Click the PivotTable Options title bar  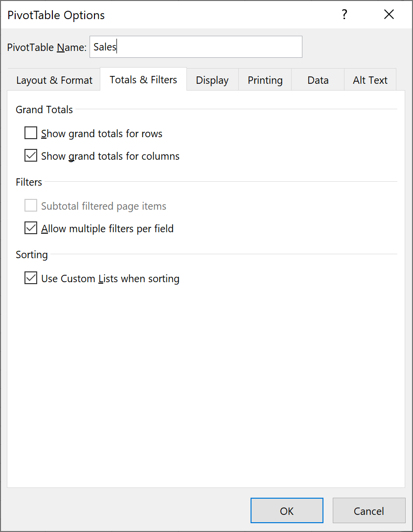click(56, 15)
